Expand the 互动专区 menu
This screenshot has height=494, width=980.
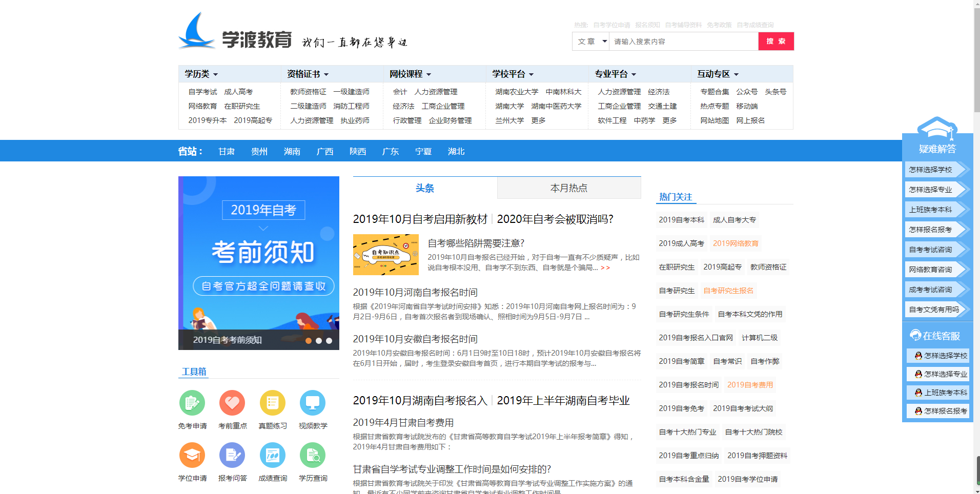click(x=718, y=74)
